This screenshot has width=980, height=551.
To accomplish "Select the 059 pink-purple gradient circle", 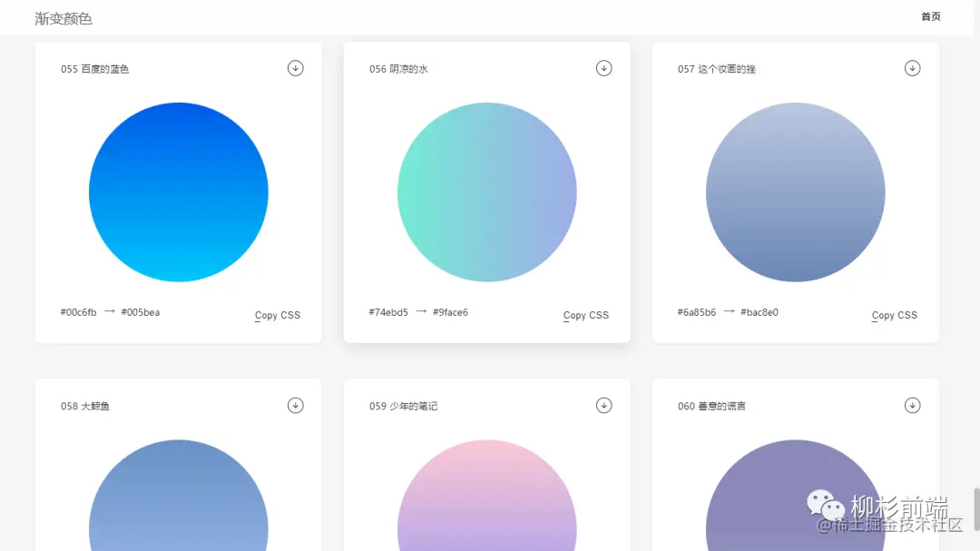I will (487, 496).
